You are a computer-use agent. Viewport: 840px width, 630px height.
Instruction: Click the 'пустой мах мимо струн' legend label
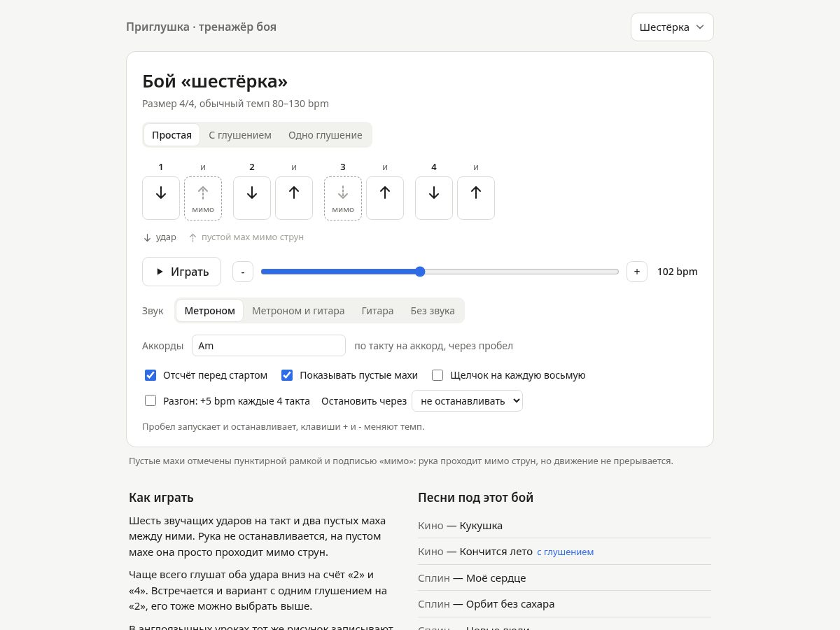253,237
